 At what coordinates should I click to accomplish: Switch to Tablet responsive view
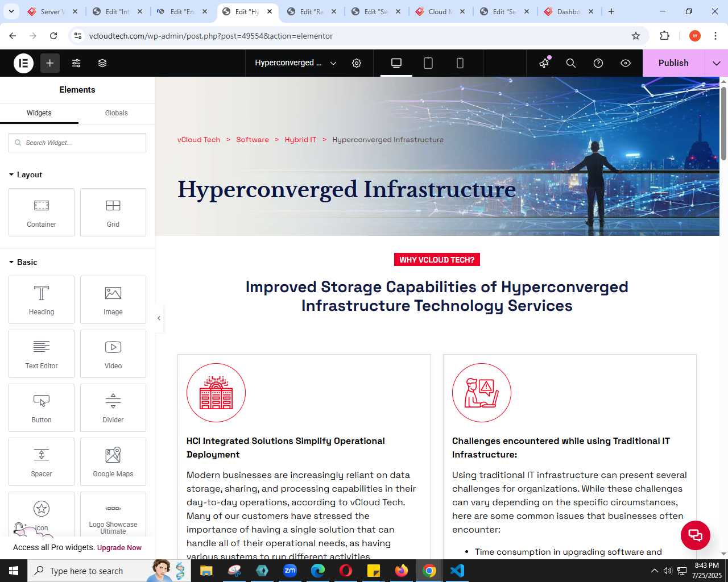pos(428,63)
